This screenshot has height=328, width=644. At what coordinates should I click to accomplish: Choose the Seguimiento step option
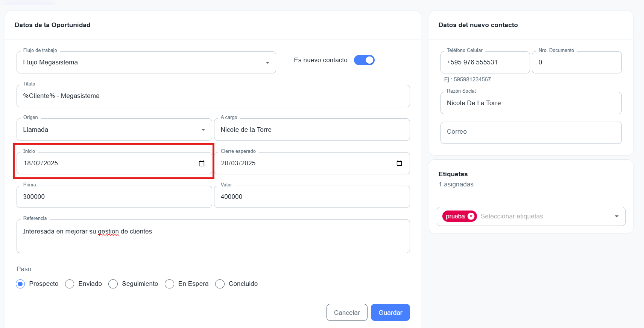coord(113,284)
